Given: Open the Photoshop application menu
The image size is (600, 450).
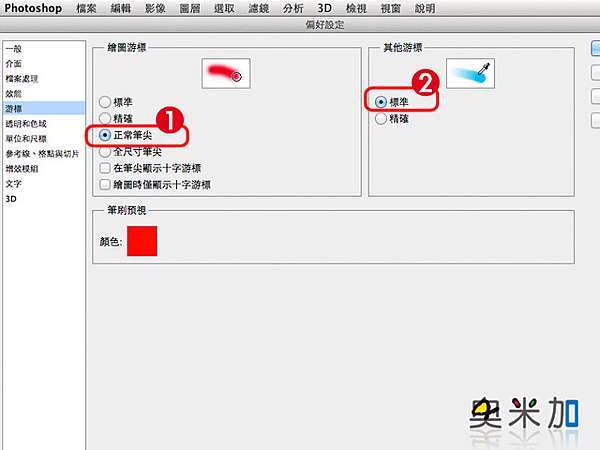Looking at the screenshot, I should click(x=33, y=8).
